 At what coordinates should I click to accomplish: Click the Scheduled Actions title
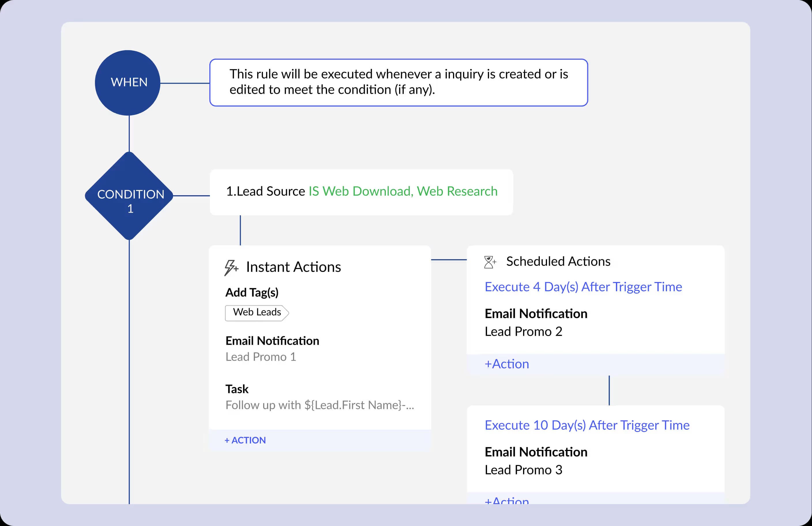pyautogui.click(x=558, y=262)
